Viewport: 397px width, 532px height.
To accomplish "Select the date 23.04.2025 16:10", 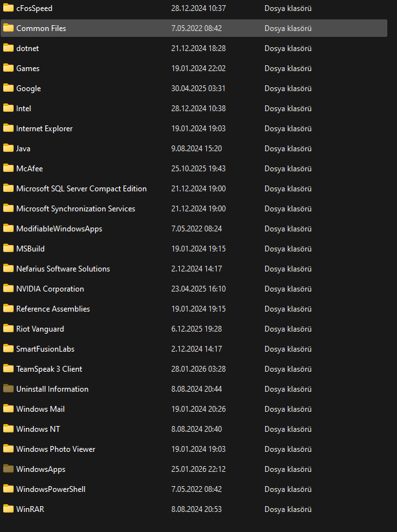I will (198, 288).
